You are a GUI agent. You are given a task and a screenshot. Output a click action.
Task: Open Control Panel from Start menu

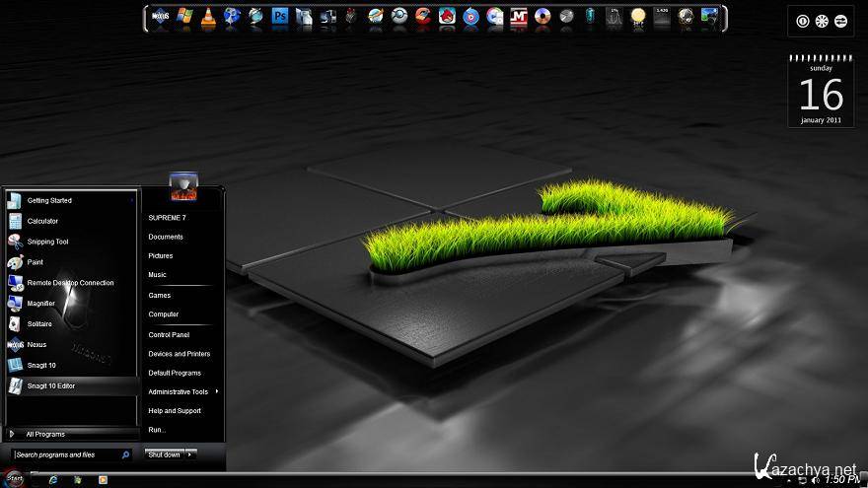click(x=169, y=334)
